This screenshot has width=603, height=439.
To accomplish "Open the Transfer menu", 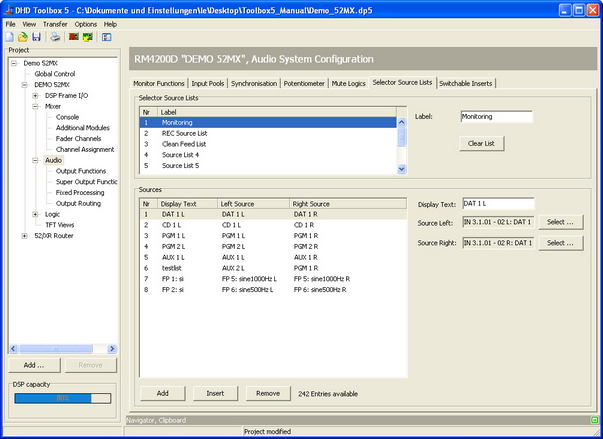I will click(55, 24).
